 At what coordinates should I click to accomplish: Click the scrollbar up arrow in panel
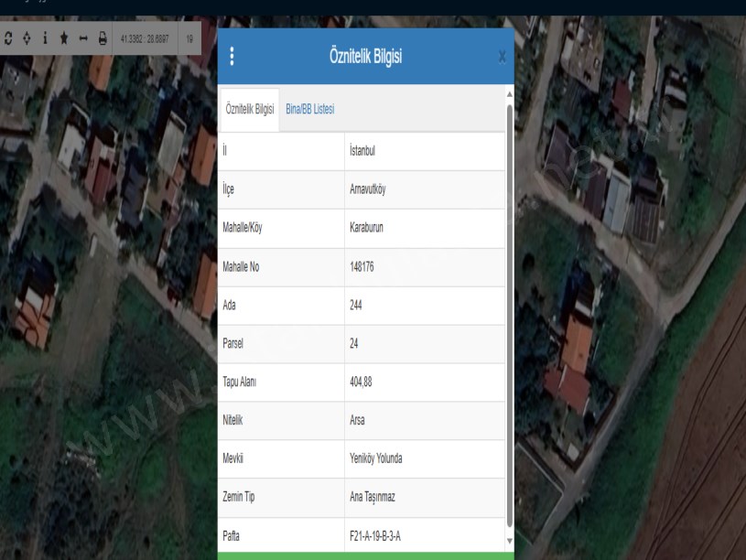tap(509, 94)
